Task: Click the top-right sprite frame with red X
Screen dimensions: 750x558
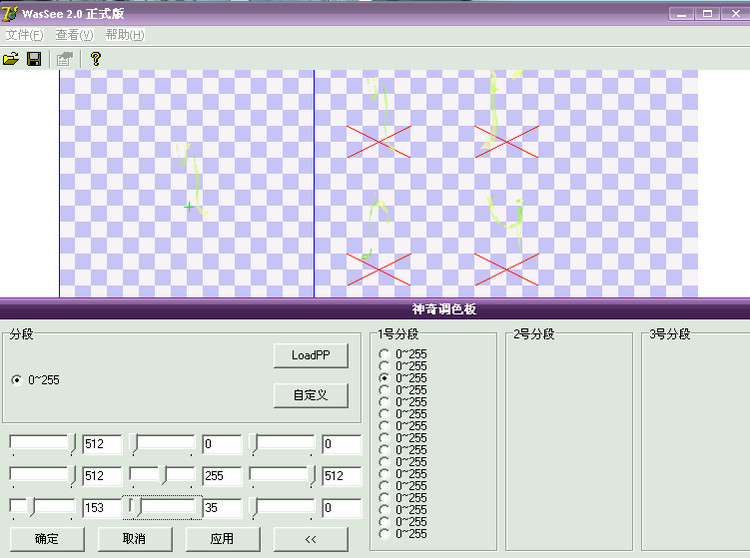Action: [507, 142]
